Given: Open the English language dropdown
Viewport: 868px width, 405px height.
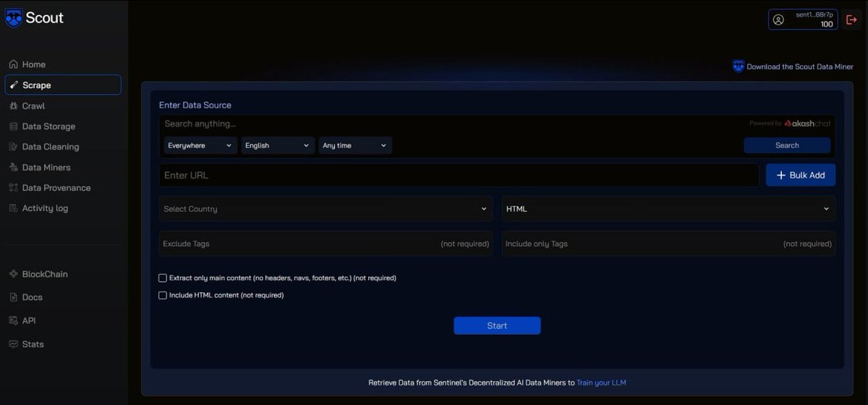Looking at the screenshot, I should point(278,145).
